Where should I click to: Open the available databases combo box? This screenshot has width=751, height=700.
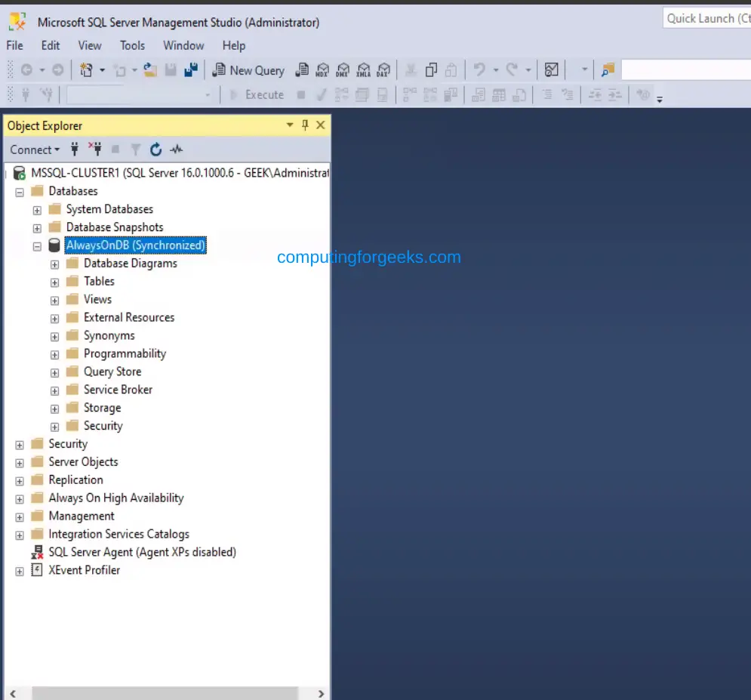[140, 95]
